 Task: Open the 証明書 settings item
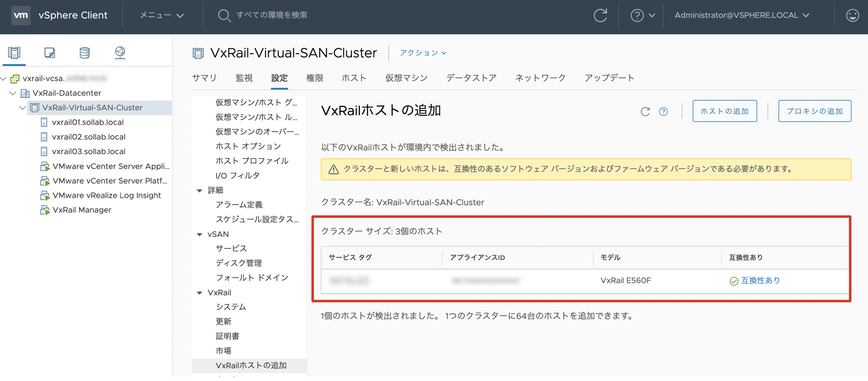(x=227, y=336)
